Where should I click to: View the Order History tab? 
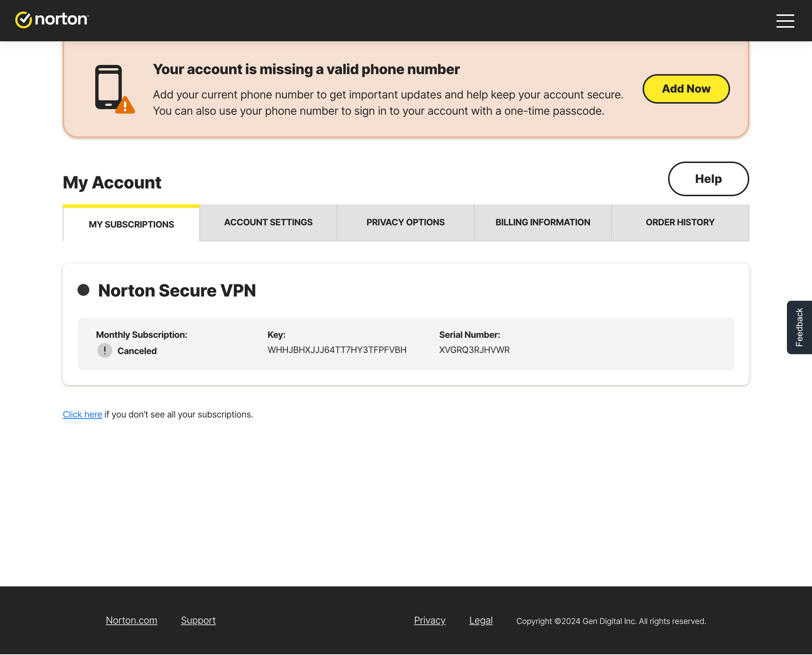[679, 222]
